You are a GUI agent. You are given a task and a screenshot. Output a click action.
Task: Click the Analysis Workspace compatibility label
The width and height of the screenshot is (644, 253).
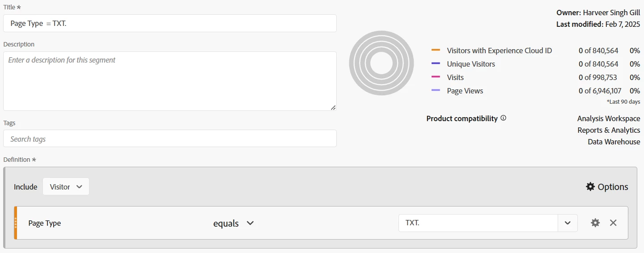point(609,118)
